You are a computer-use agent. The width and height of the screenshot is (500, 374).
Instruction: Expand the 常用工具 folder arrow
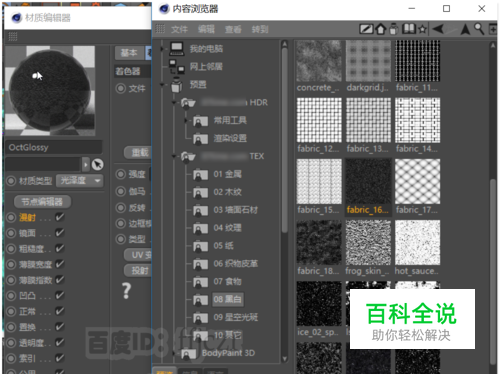click(x=186, y=120)
